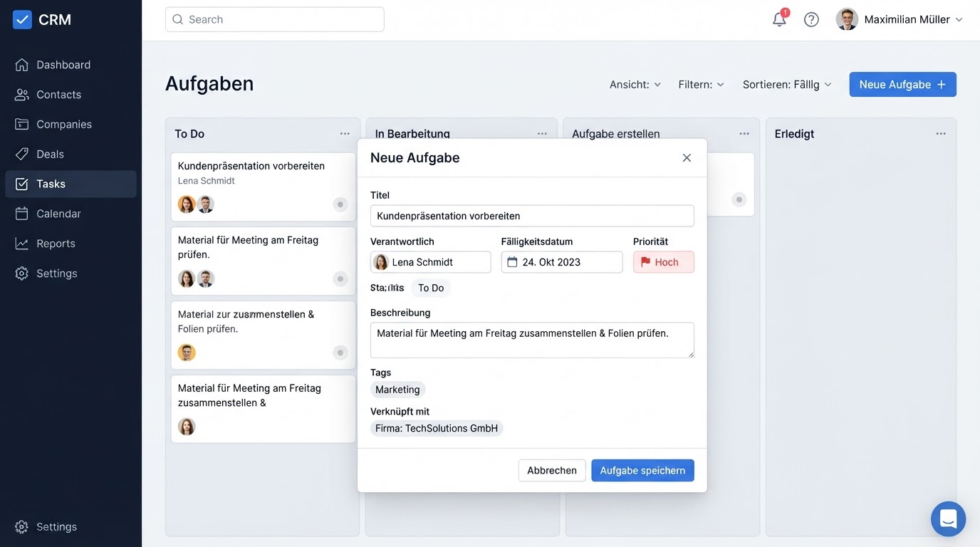The width and height of the screenshot is (980, 547).
Task: Go to Companies in the sidebar
Action: (71, 125)
